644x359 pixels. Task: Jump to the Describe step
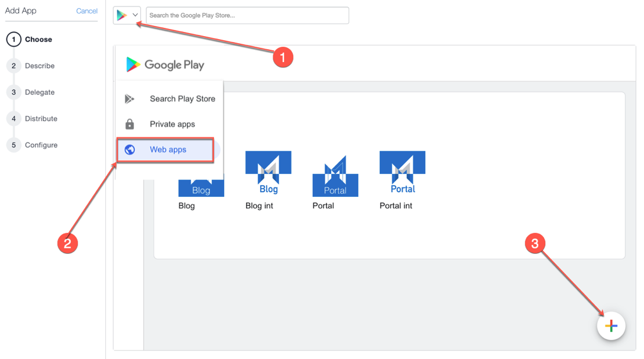point(13,66)
